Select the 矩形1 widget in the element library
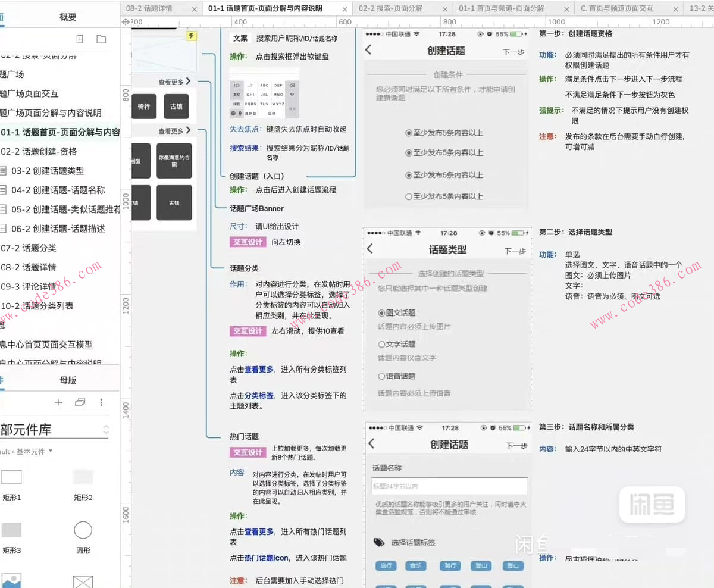 [12, 477]
